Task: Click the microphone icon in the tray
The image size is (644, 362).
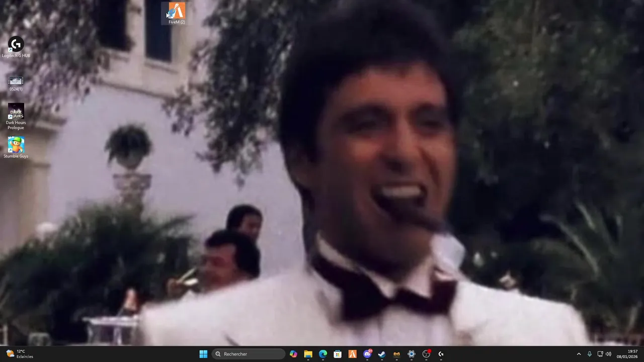Action: pyautogui.click(x=590, y=354)
